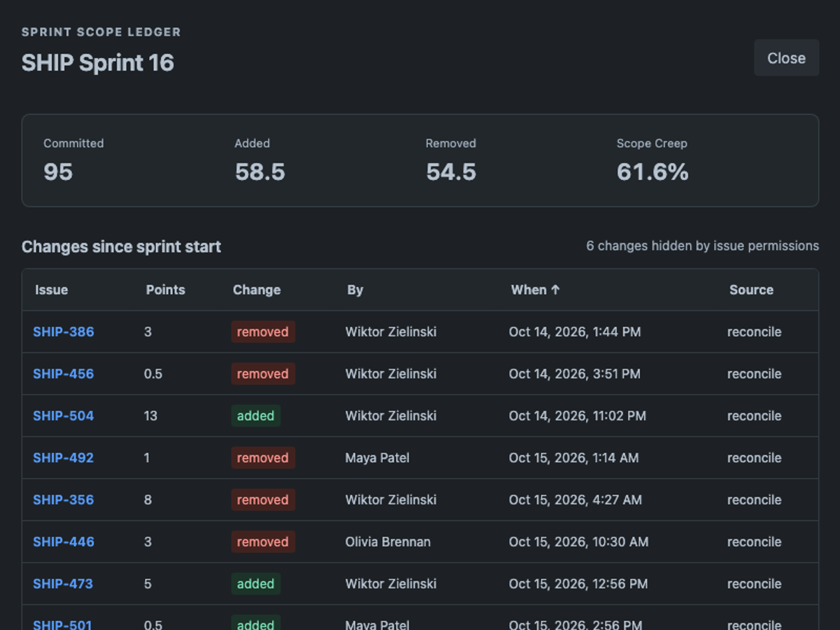Screen dimensions: 840x630
Task: Select the Removed value 54.5
Action: (x=451, y=171)
